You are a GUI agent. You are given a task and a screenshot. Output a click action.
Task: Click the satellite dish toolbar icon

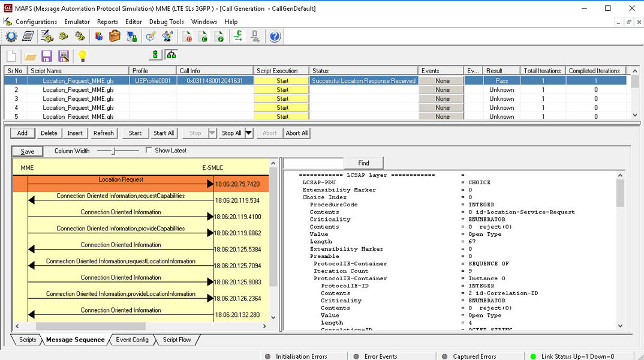coord(167,37)
